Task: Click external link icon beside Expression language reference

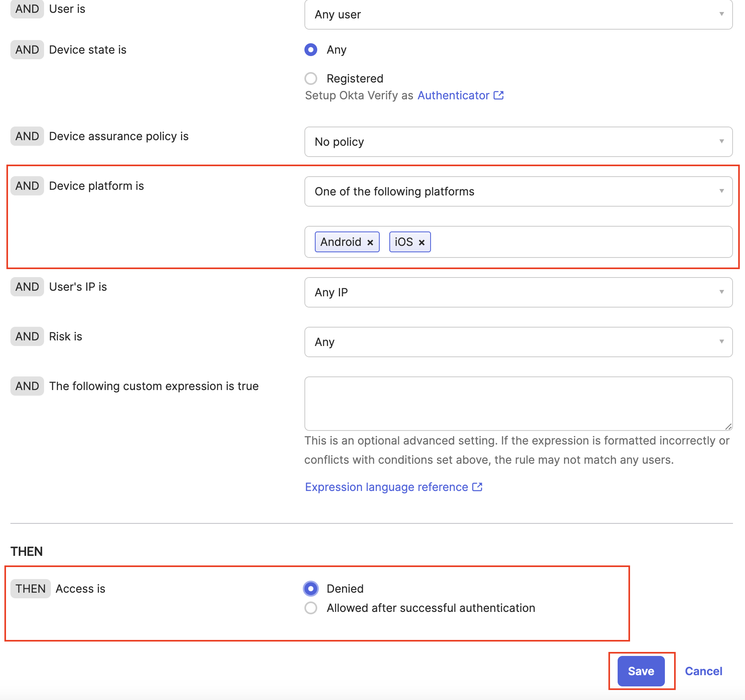Action: click(x=477, y=487)
